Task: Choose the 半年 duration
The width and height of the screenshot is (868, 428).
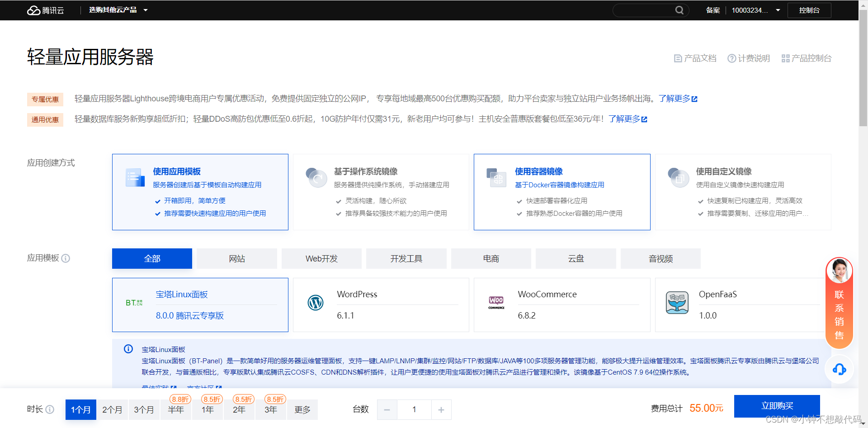Action: tap(176, 409)
